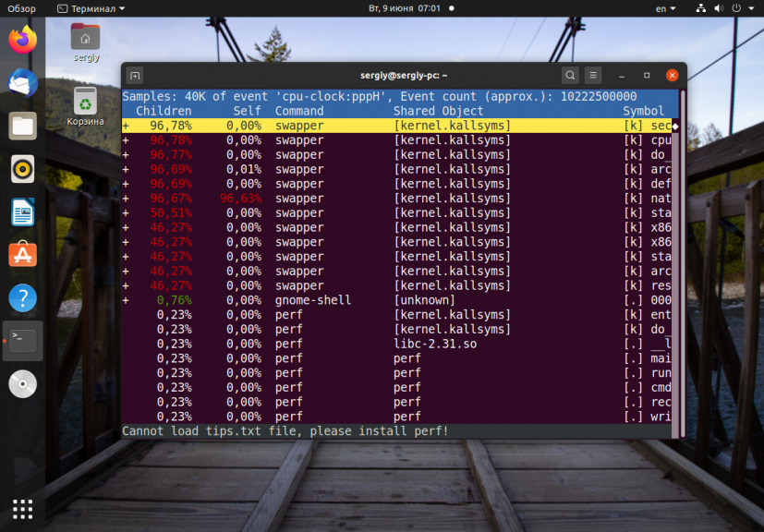The image size is (764, 532).
Task: Open the terminal search icon
Action: coord(570,75)
